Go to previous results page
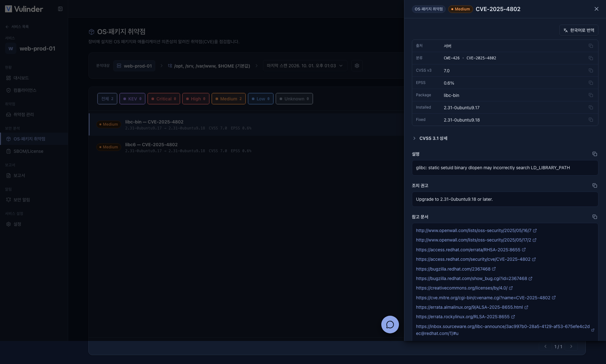Screen dimensions: 606x364 coord(545,346)
